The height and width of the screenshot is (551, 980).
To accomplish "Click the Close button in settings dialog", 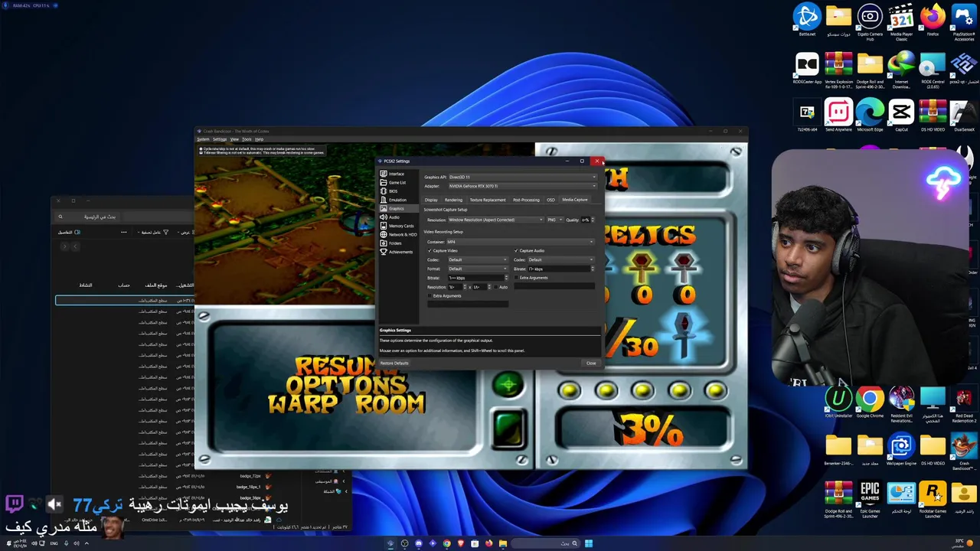I will (591, 363).
